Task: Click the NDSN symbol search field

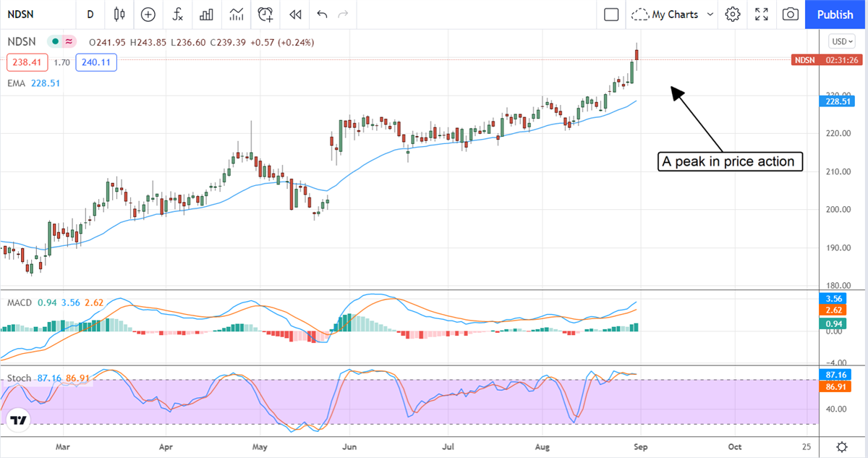Action: [x=29, y=14]
